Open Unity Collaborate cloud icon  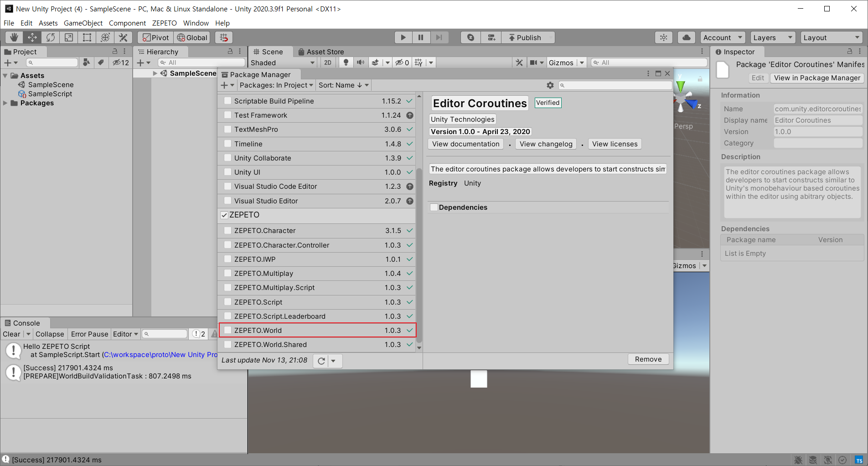687,37
